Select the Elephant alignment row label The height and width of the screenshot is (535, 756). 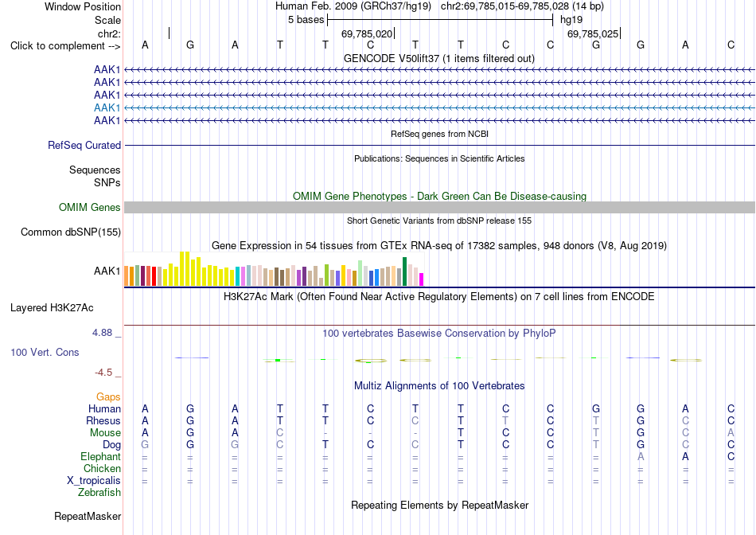[100, 456]
